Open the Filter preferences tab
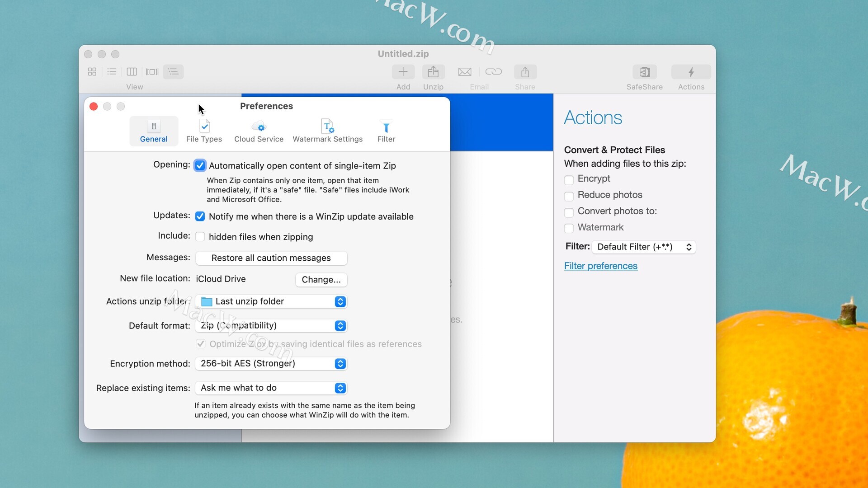 [386, 131]
